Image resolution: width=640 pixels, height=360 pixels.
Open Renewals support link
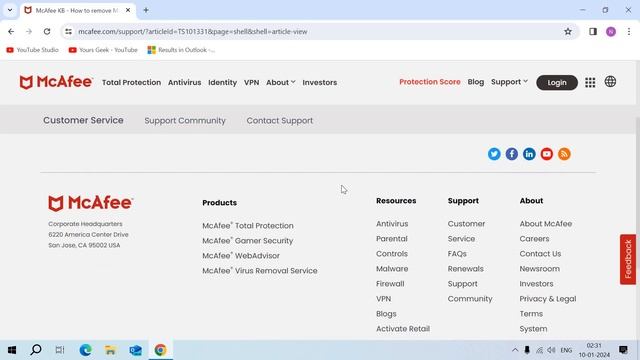[x=466, y=269]
